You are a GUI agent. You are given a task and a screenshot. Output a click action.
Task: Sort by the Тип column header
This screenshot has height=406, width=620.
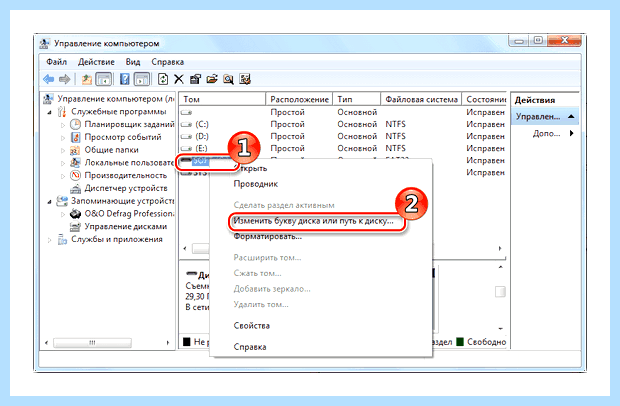(x=357, y=99)
